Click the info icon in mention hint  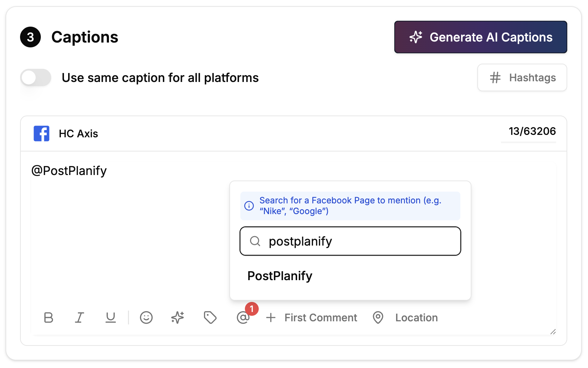coord(249,206)
